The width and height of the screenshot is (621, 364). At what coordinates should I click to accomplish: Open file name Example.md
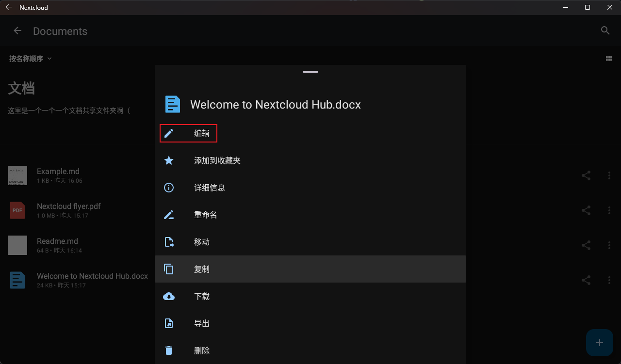click(58, 171)
